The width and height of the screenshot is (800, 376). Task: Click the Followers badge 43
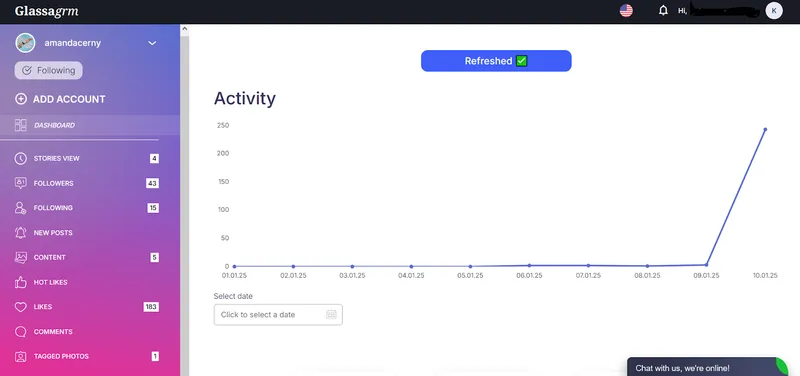(x=152, y=183)
